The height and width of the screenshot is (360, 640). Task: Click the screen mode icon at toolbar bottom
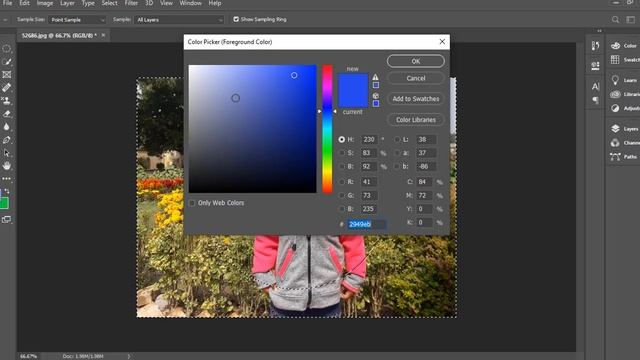click(7, 220)
